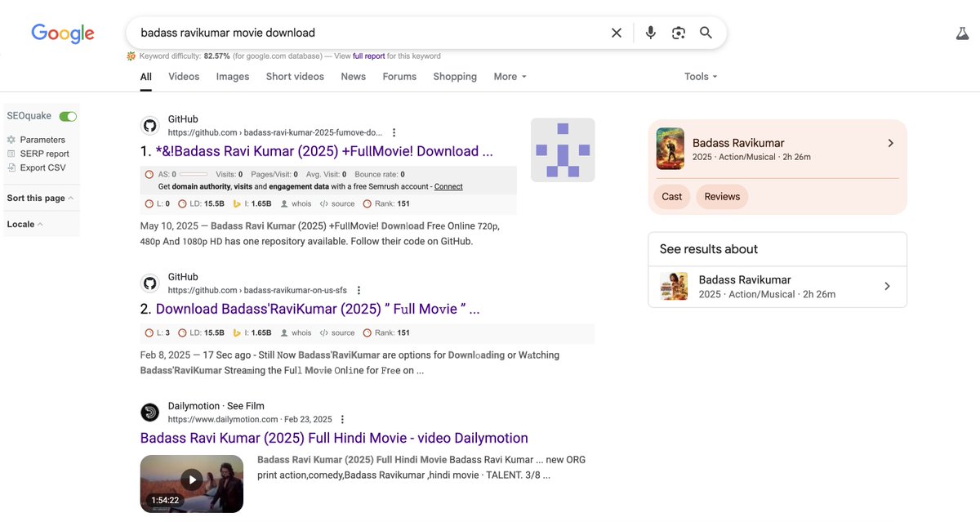Screen dimensions: 980x522
Task: Expand the Sort this page section
Action: (40, 198)
